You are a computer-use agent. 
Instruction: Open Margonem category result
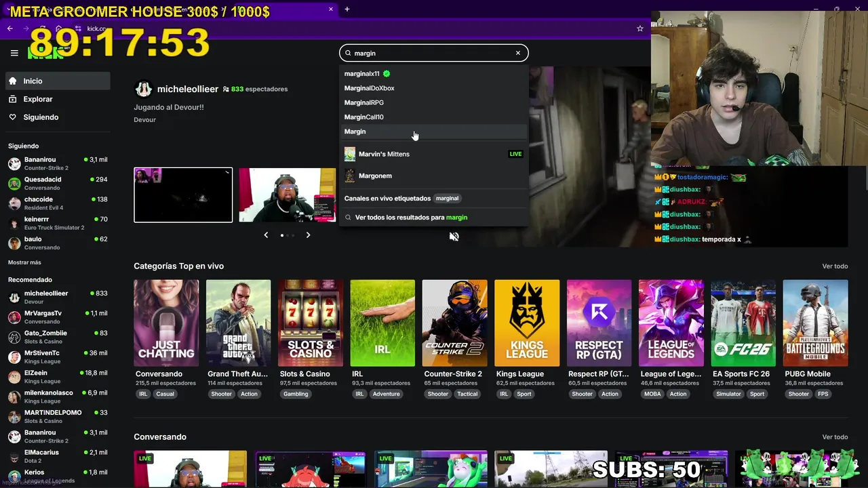[434, 176]
